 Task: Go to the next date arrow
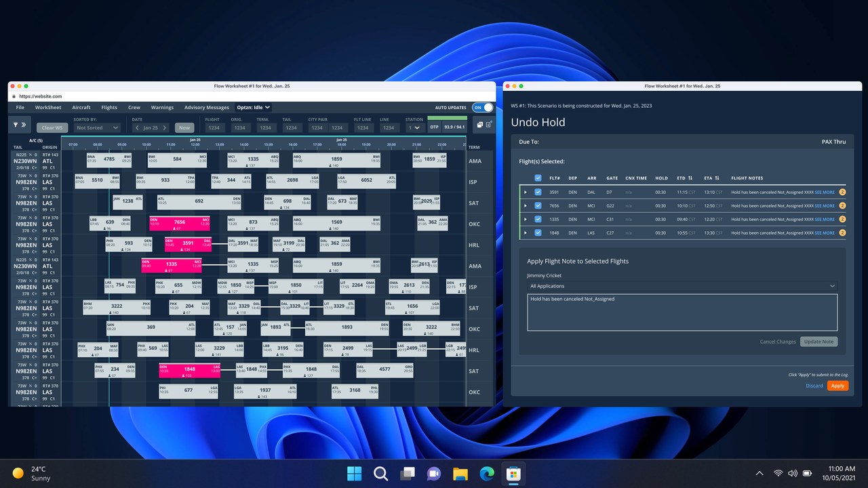(165, 127)
